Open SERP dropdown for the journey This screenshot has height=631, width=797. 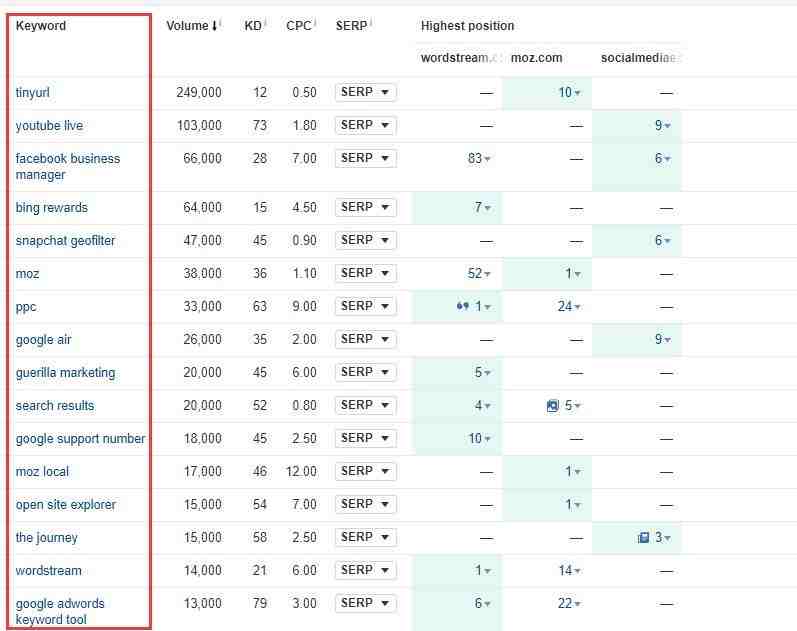click(365, 537)
